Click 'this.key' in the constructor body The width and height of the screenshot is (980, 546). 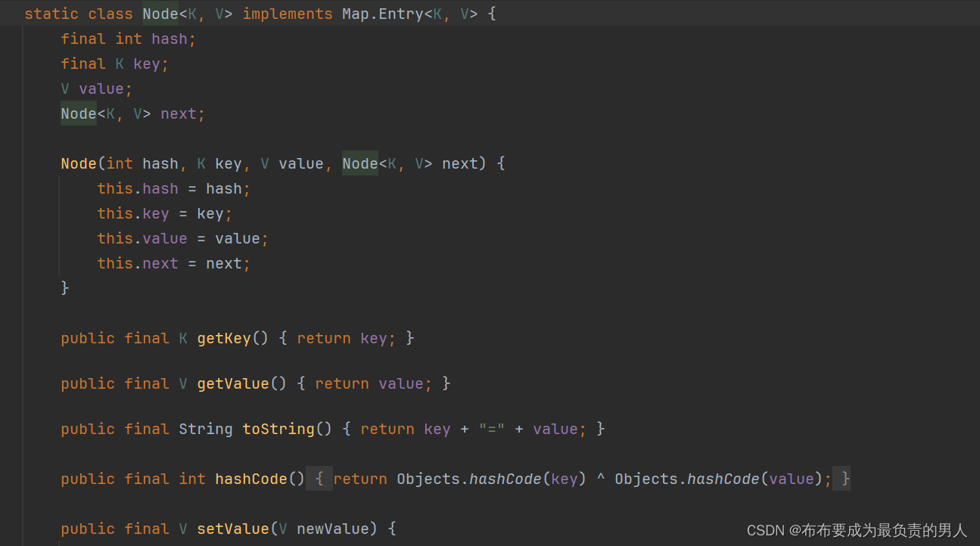pyautogui.click(x=133, y=213)
